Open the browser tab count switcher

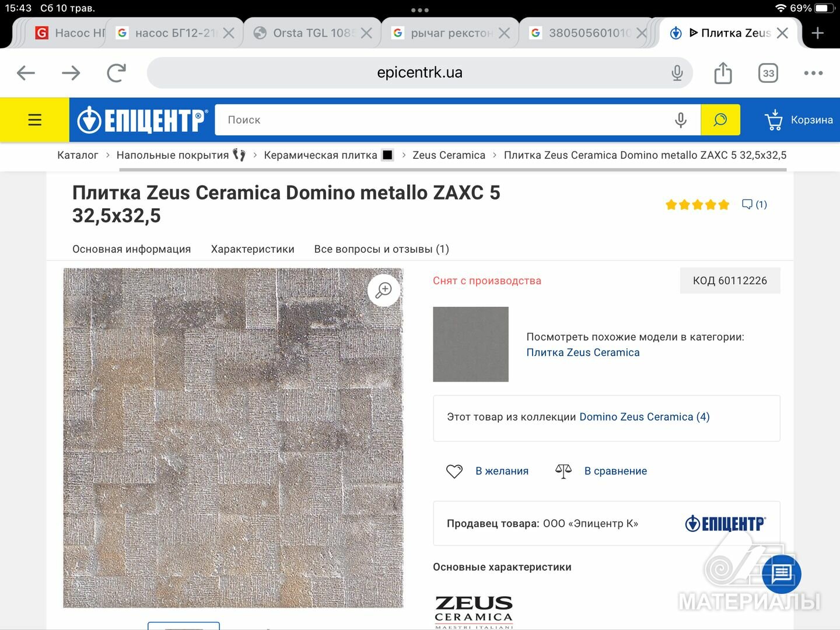768,73
